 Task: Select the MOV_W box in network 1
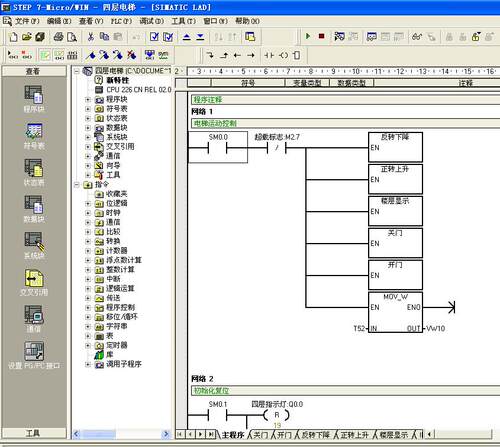point(395,312)
